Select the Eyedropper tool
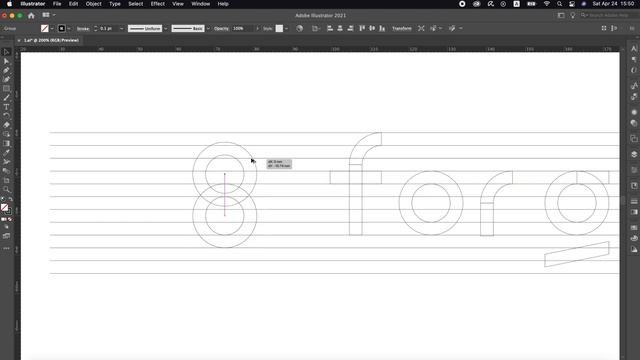The width and height of the screenshot is (640, 360). pos(6,153)
